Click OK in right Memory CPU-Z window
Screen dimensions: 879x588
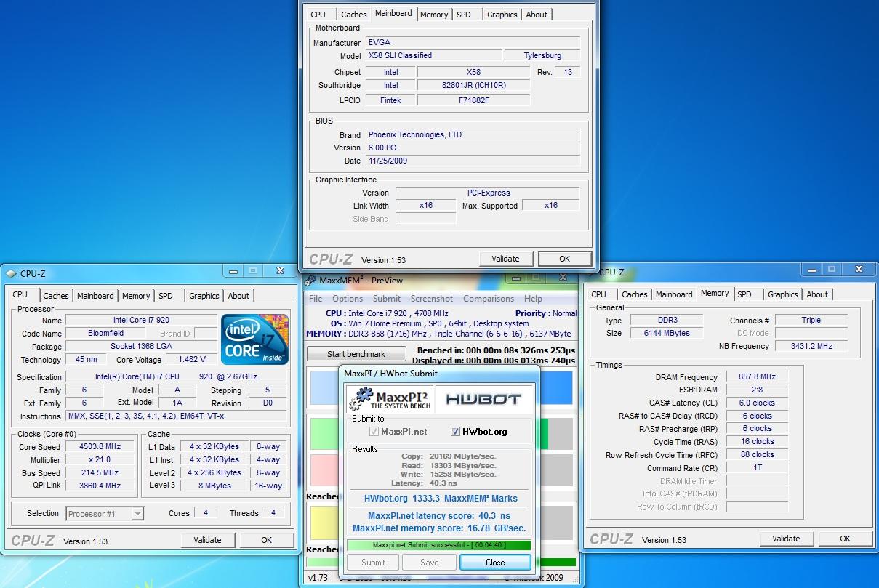(845, 539)
